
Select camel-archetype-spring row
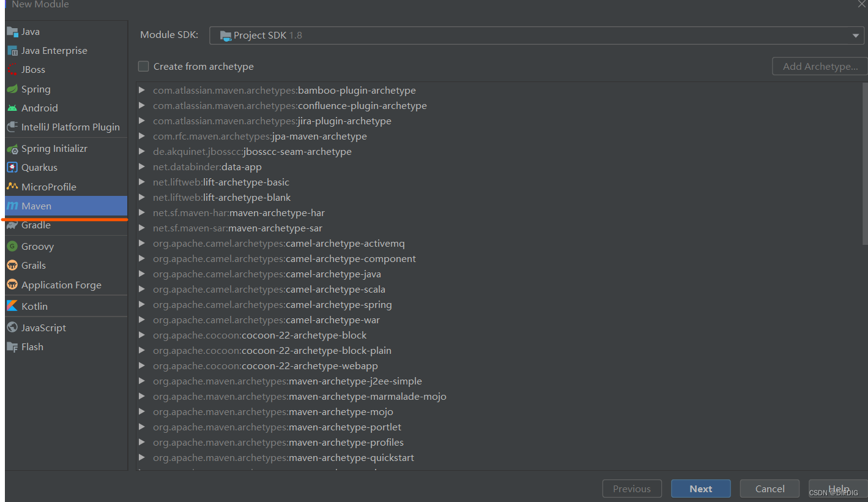pos(499,304)
